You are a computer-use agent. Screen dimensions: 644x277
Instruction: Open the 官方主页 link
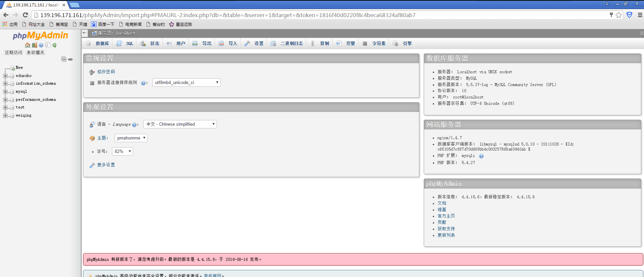(446, 216)
